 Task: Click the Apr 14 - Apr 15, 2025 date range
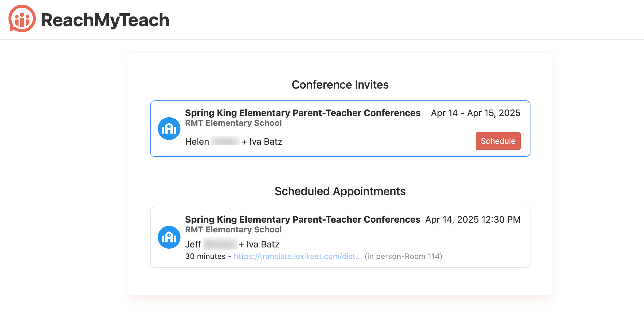476,113
